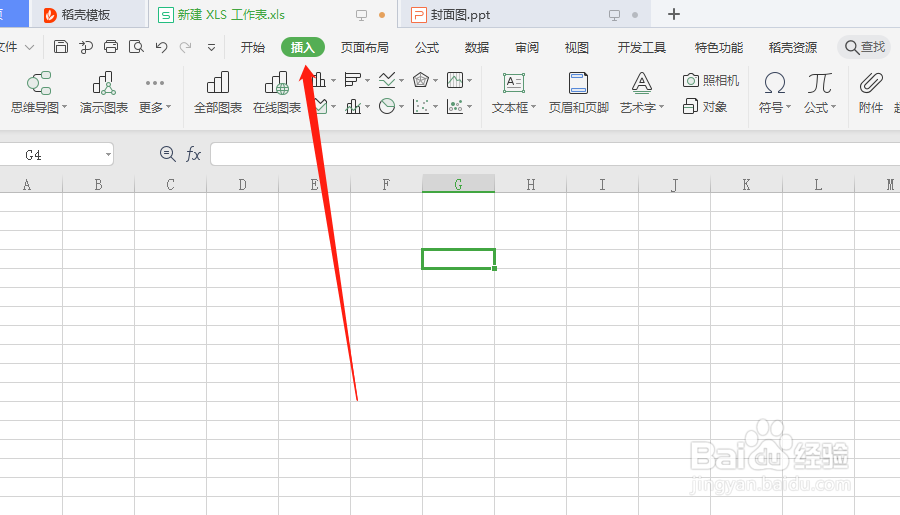Open the 公式 tab beside 页面布局
This screenshot has height=515, width=900.
tap(427, 47)
